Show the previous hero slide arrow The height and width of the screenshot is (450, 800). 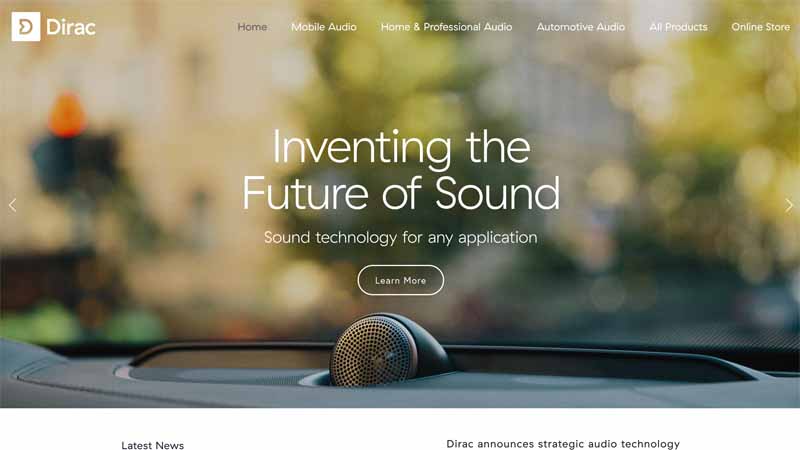12,205
